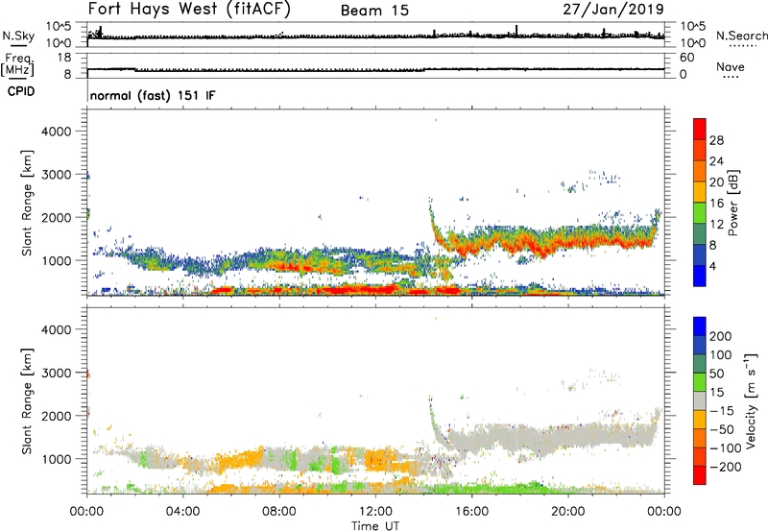The image size is (768, 532).
Task: Click the frequency line step near 02:00
Action: tap(135, 70)
